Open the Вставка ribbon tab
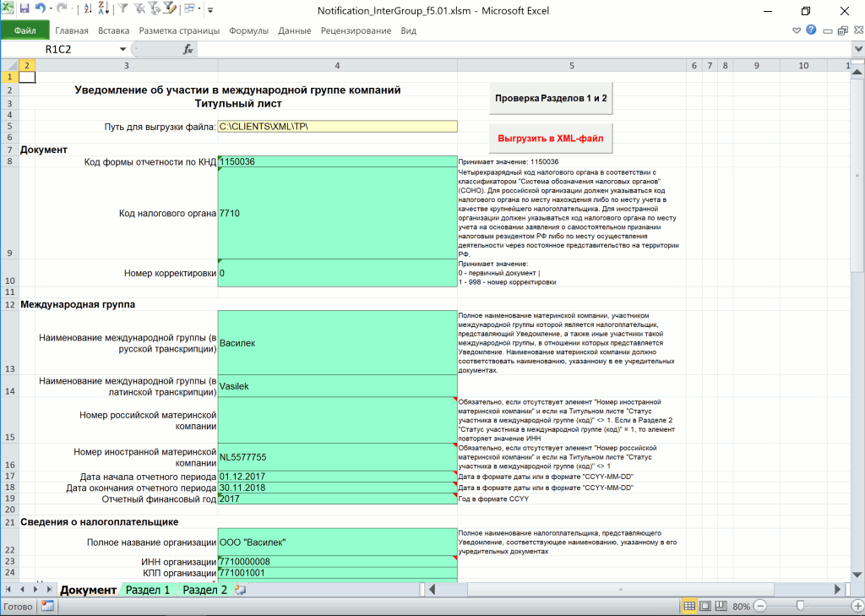Image resolution: width=865 pixels, height=616 pixels. coord(114,31)
